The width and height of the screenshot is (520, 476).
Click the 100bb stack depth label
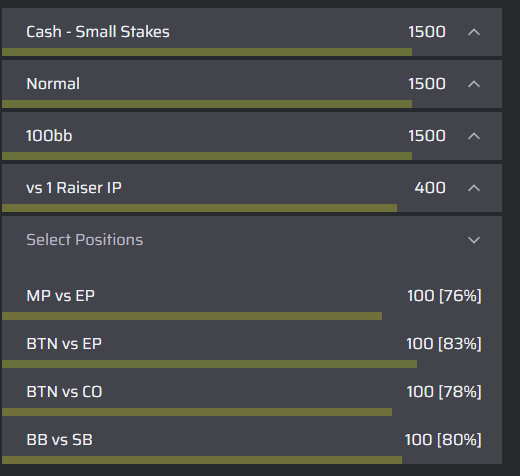coord(49,136)
